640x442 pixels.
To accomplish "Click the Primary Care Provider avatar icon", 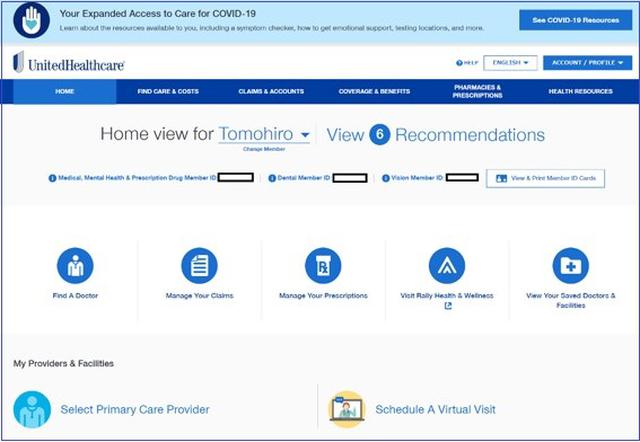I will point(32,409).
